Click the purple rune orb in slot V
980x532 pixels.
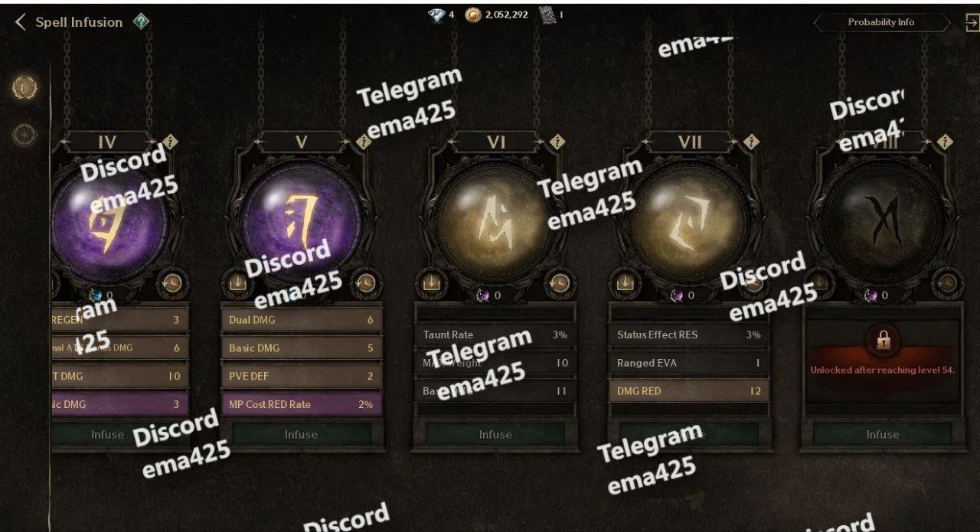pos(301,218)
